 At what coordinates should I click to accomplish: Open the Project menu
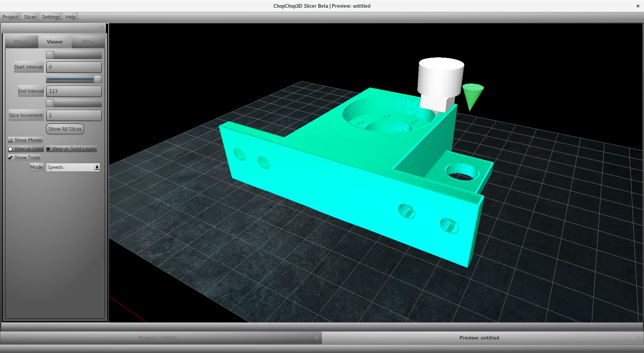[10, 17]
